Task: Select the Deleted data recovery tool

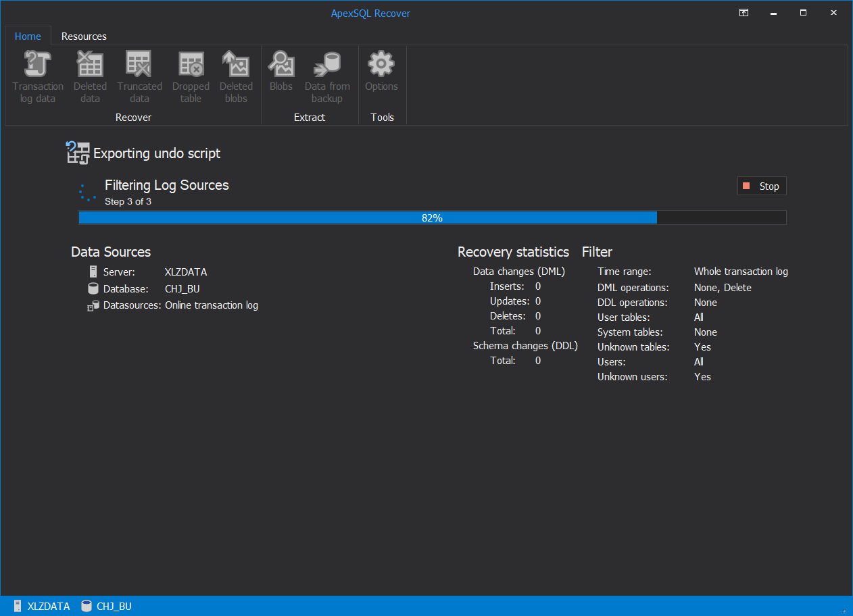Action: click(x=90, y=74)
